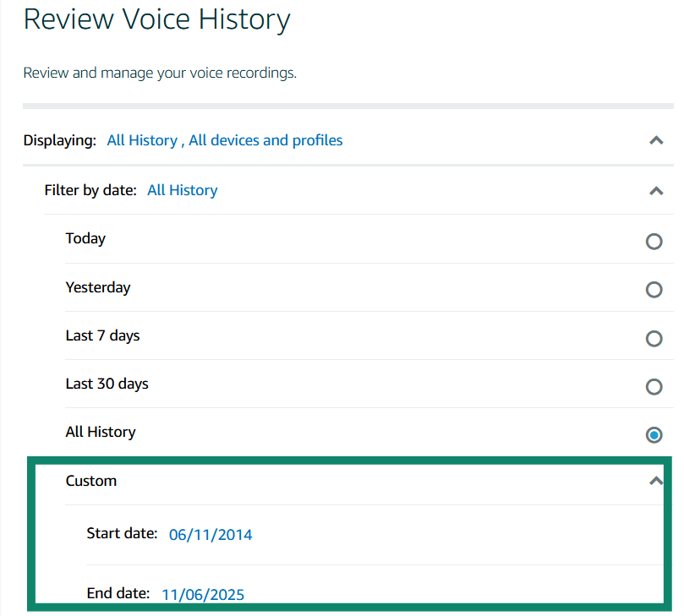The width and height of the screenshot is (684, 616).
Task: Click the Yesterday option label
Action: point(98,288)
